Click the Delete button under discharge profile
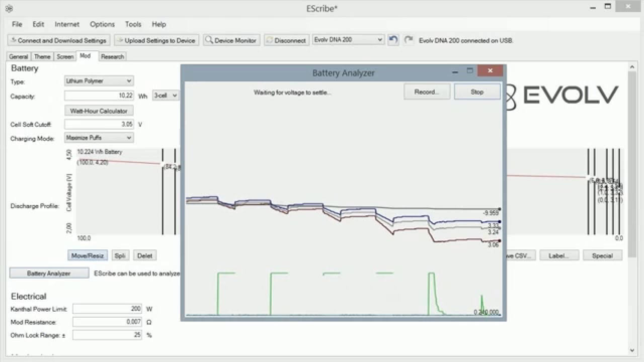This screenshot has height=362, width=644. coord(144,255)
